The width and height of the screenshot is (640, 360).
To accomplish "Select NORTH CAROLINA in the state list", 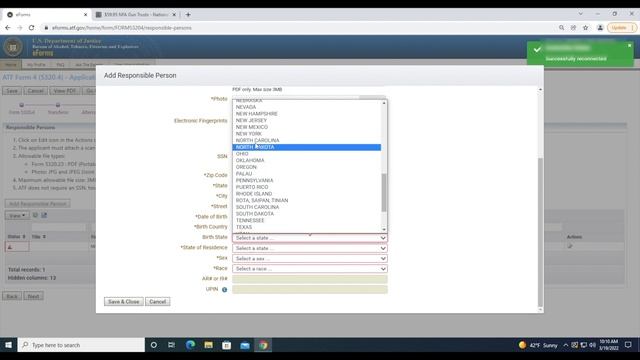I will (x=307, y=140).
